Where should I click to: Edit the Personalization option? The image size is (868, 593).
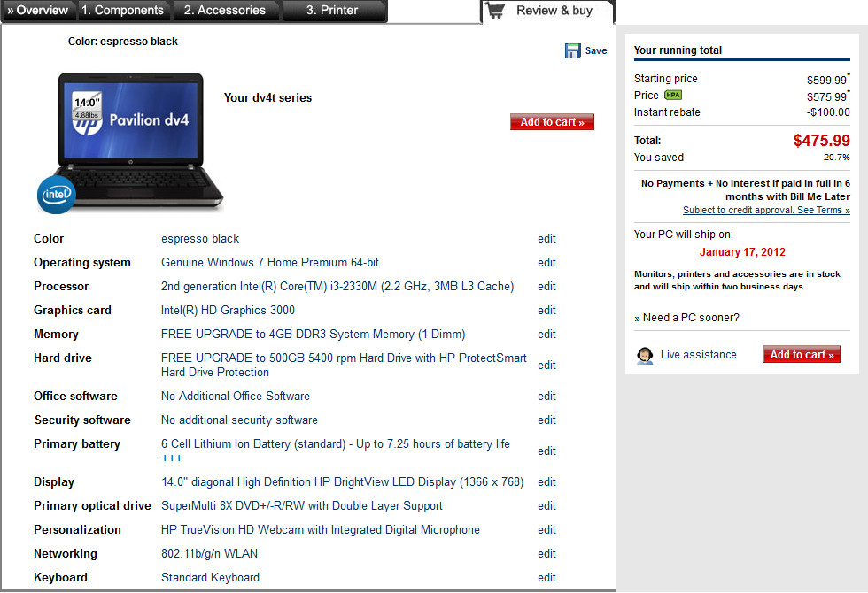(x=546, y=529)
